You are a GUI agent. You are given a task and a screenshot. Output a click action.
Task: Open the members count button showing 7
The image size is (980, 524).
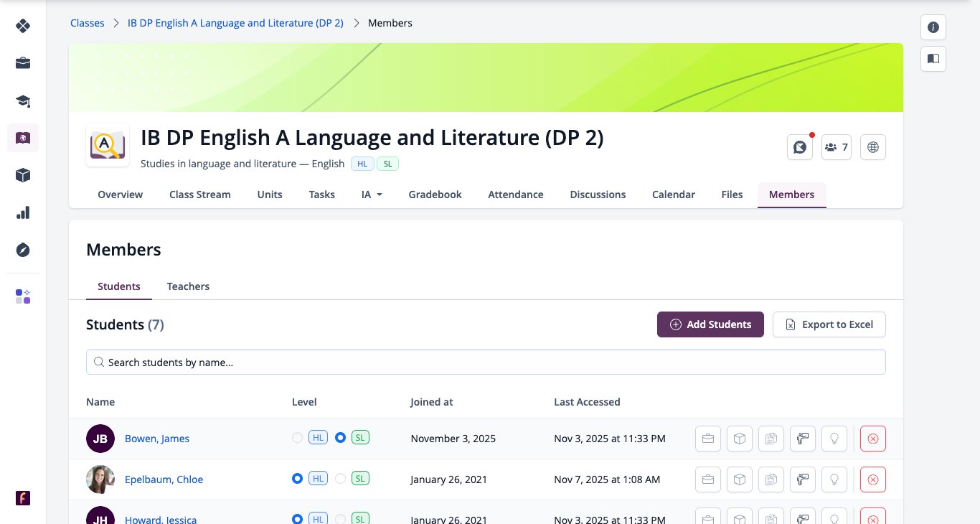coord(837,147)
